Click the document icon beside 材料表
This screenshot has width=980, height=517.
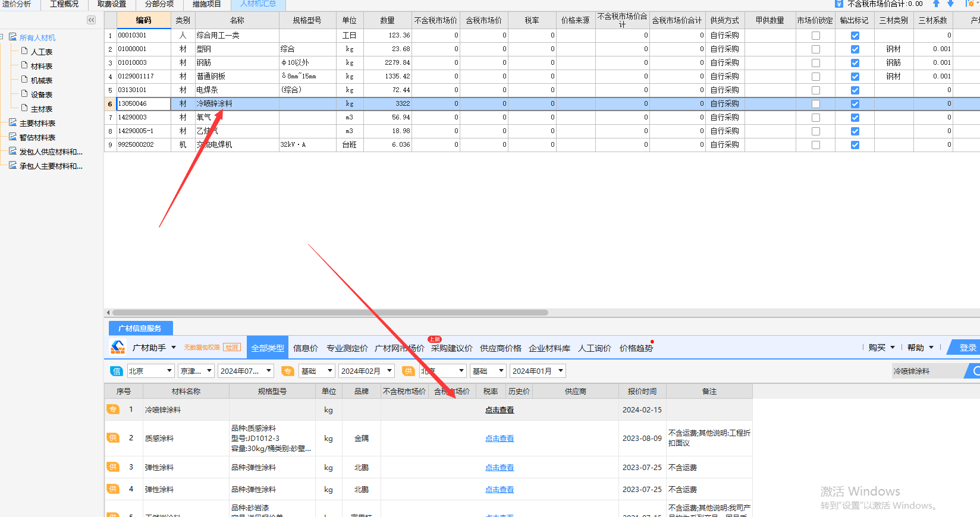(24, 65)
